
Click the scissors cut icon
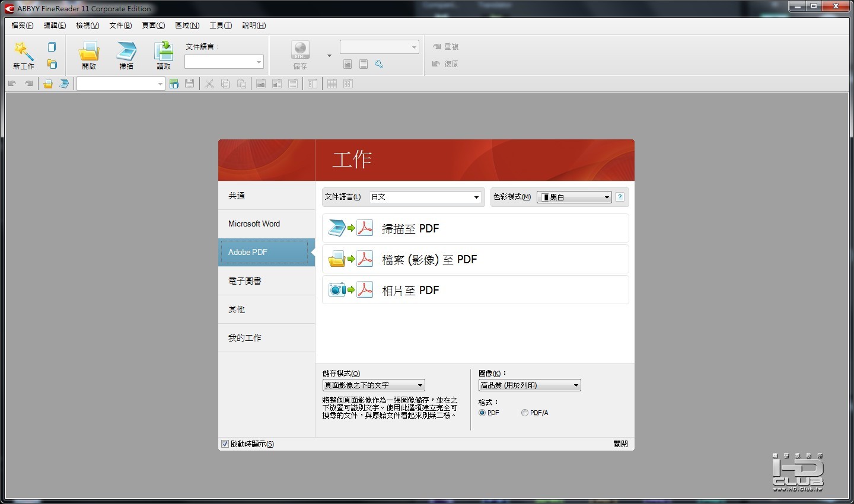point(209,84)
